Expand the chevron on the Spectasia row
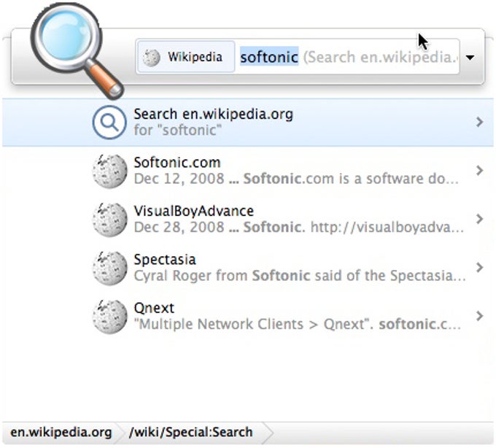The height and width of the screenshot is (448, 496). [479, 267]
